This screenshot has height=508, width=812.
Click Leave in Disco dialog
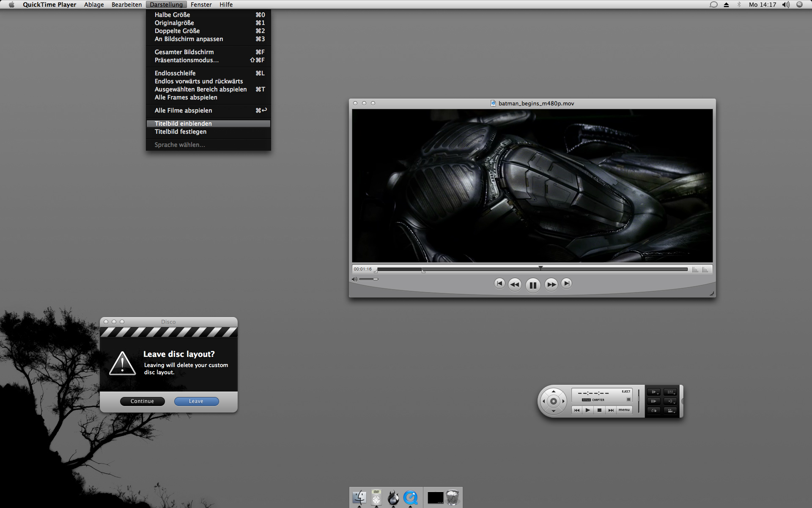(x=196, y=401)
